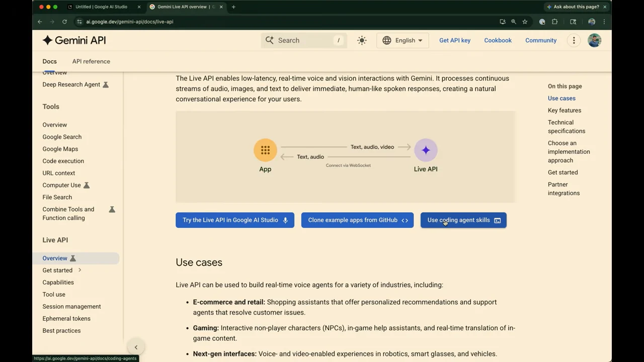Open Capabilities under Live API
The image size is (644, 362).
tap(58, 282)
